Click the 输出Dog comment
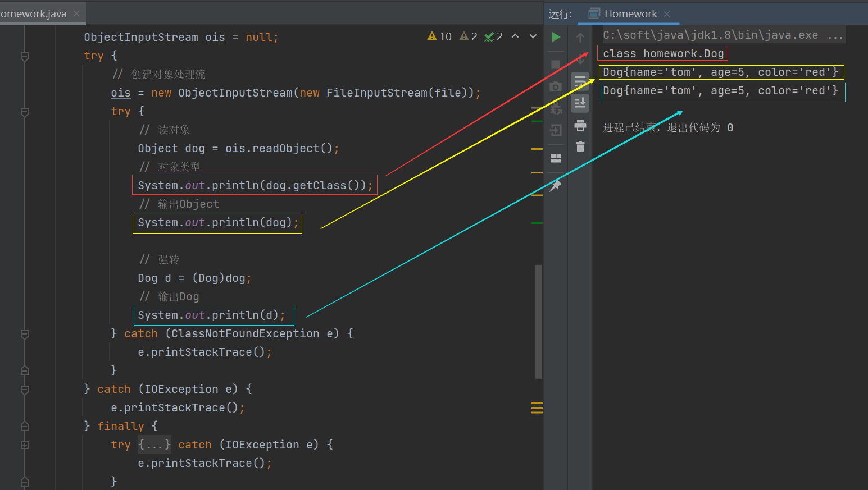 (169, 296)
